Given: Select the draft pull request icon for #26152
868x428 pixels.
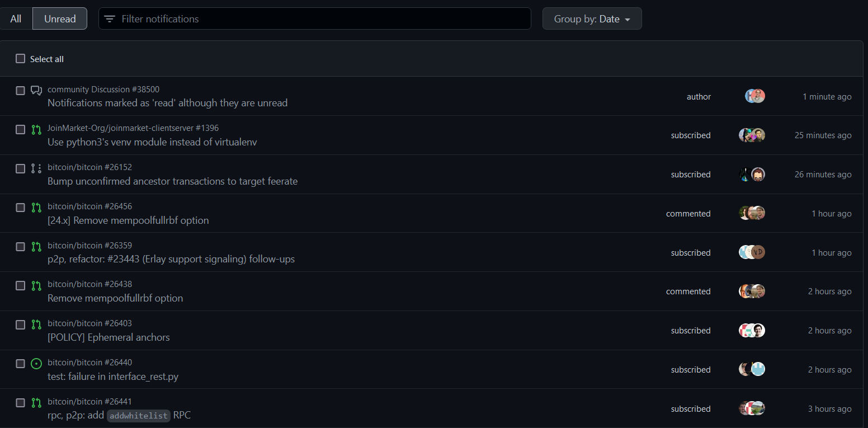Looking at the screenshot, I should 36,168.
